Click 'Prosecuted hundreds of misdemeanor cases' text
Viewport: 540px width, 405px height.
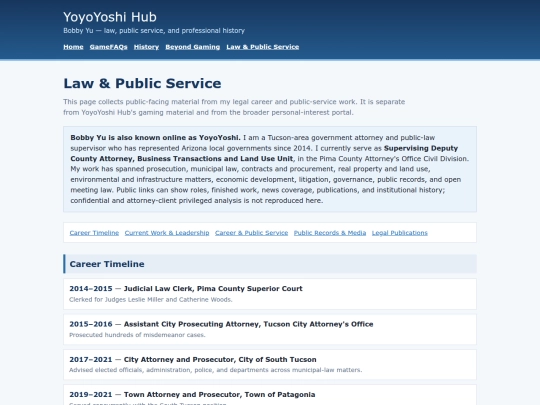point(137,335)
